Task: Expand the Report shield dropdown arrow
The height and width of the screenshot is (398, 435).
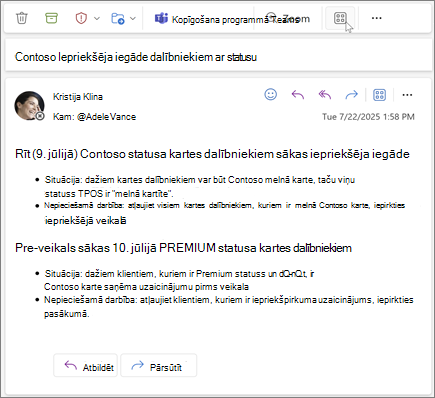Action: tap(97, 18)
